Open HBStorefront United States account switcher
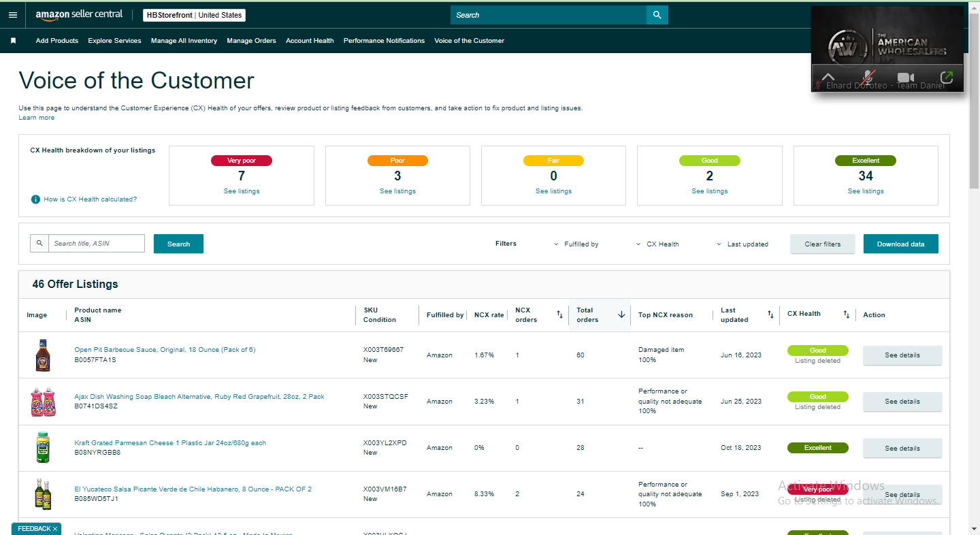Viewport: 980px width, 535px height. click(195, 15)
